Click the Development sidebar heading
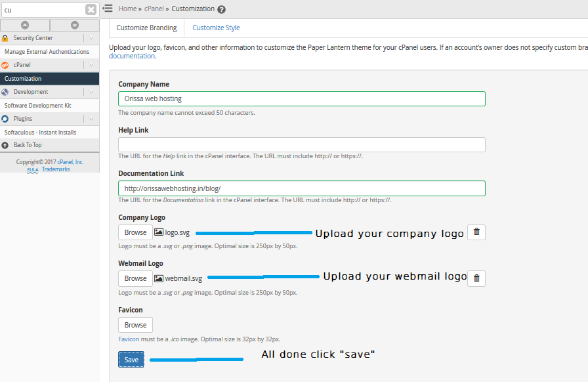Image resolution: width=588 pixels, height=382 pixels. click(x=31, y=92)
